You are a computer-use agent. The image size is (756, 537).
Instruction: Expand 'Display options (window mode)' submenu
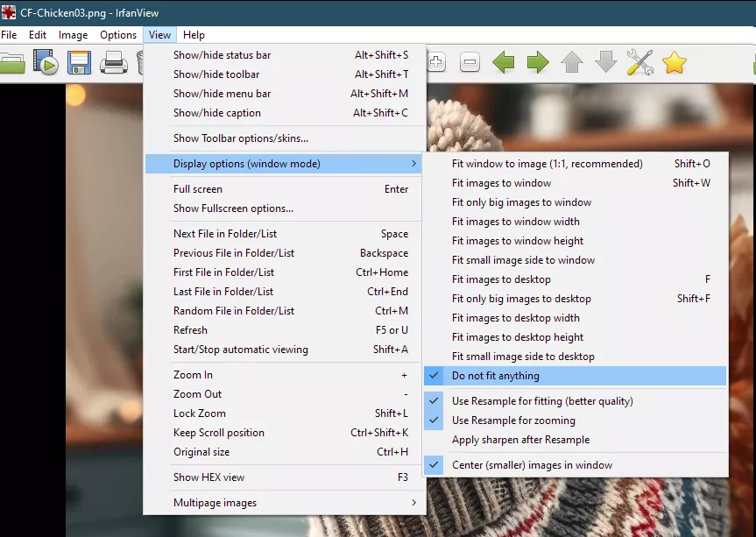246,164
